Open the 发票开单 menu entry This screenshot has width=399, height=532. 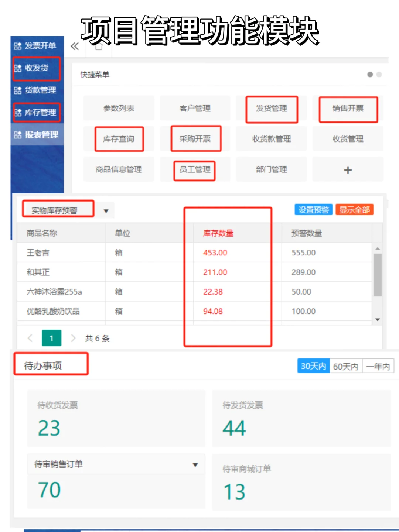[x=40, y=46]
